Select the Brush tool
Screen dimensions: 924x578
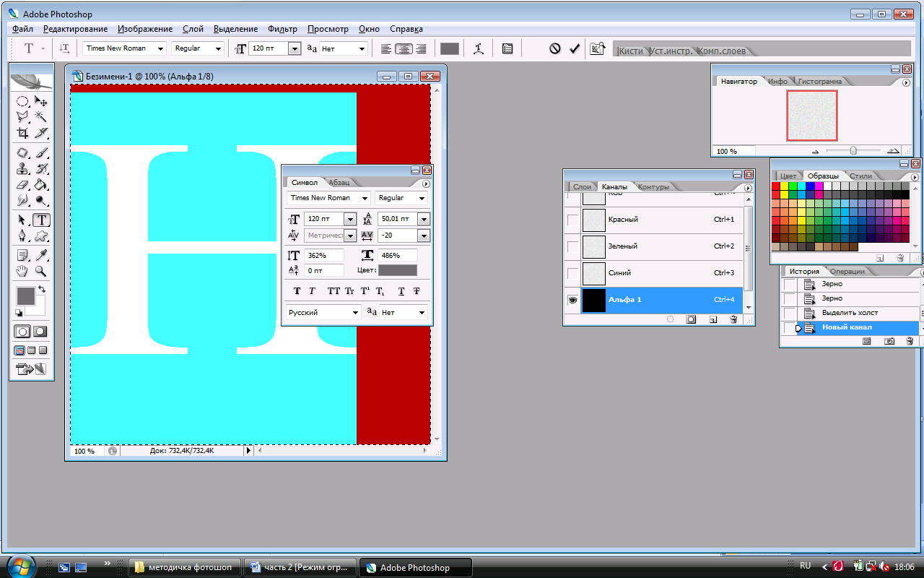pyautogui.click(x=41, y=153)
